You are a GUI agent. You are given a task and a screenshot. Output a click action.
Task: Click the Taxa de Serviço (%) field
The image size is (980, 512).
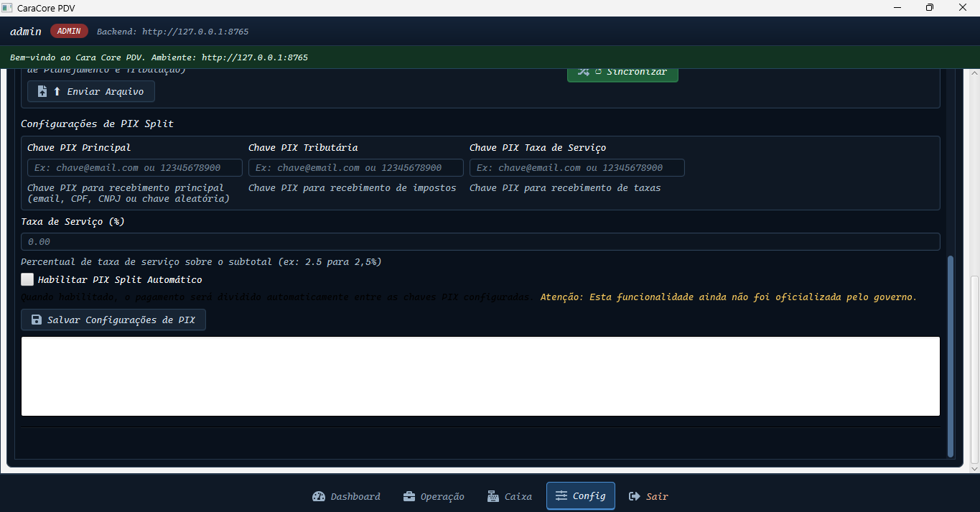480,242
